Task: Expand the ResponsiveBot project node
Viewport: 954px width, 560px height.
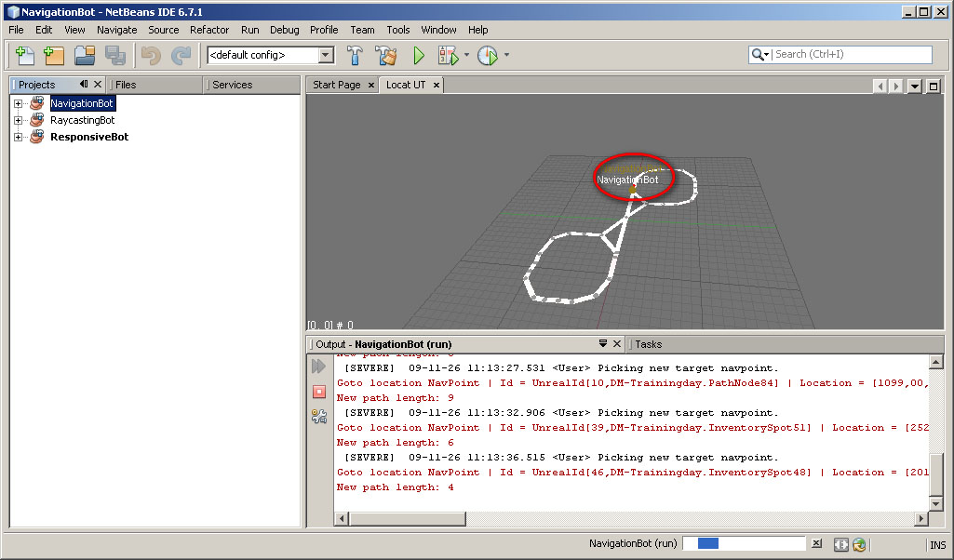Action: click(19, 137)
